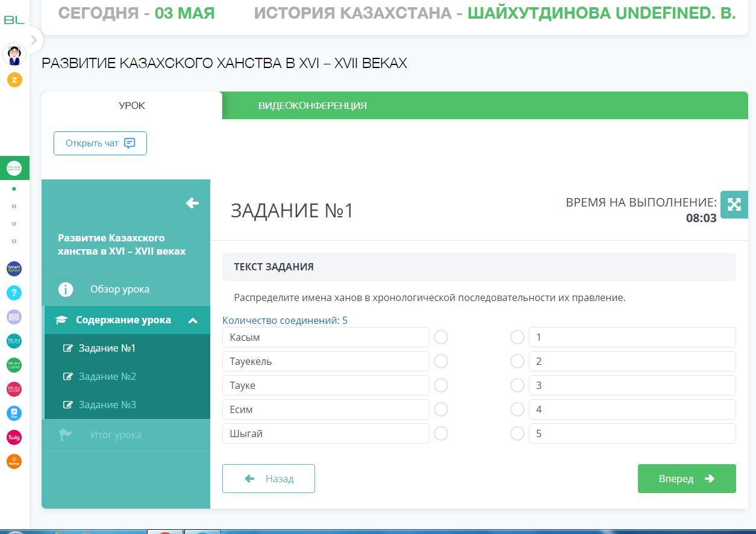Click the Касым answer box
Image resolution: width=756 pixels, height=534 pixels.
(x=326, y=337)
